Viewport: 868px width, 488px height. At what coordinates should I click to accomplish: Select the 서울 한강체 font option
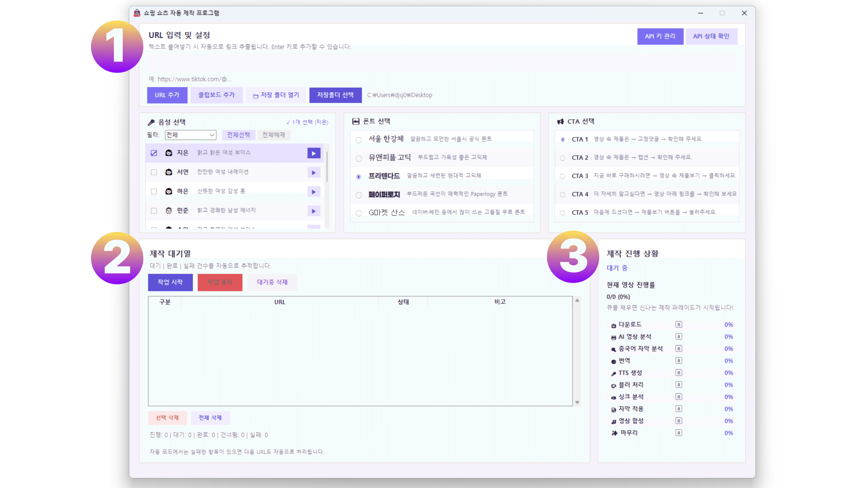pyautogui.click(x=359, y=140)
